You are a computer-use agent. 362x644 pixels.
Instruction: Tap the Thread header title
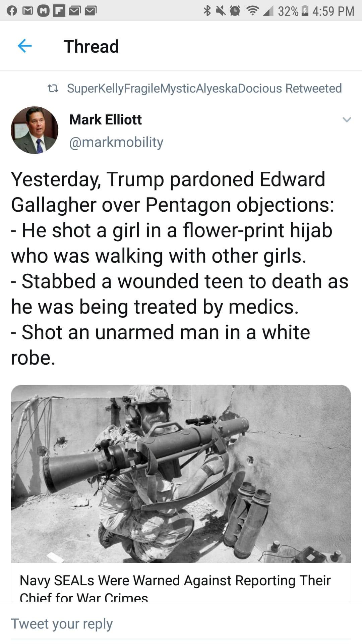[x=91, y=46]
